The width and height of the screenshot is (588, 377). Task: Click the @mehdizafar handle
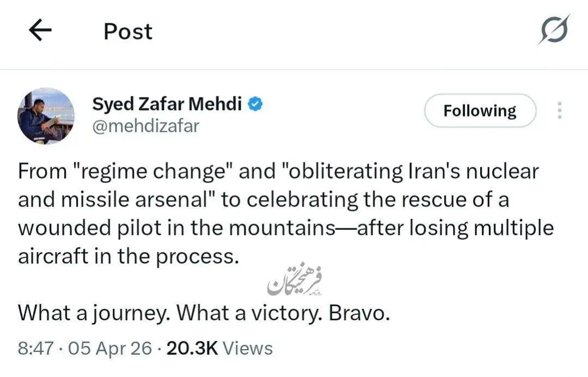click(x=146, y=126)
